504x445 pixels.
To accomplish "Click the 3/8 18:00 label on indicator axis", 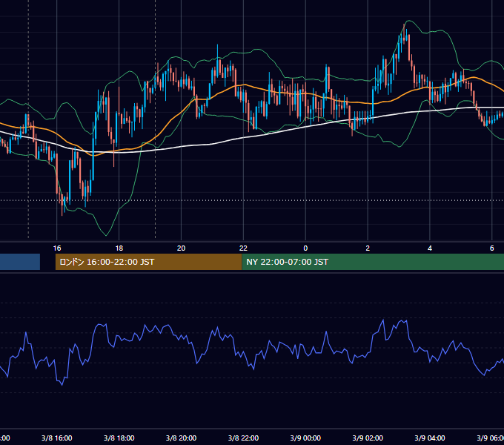I will coord(119,438).
